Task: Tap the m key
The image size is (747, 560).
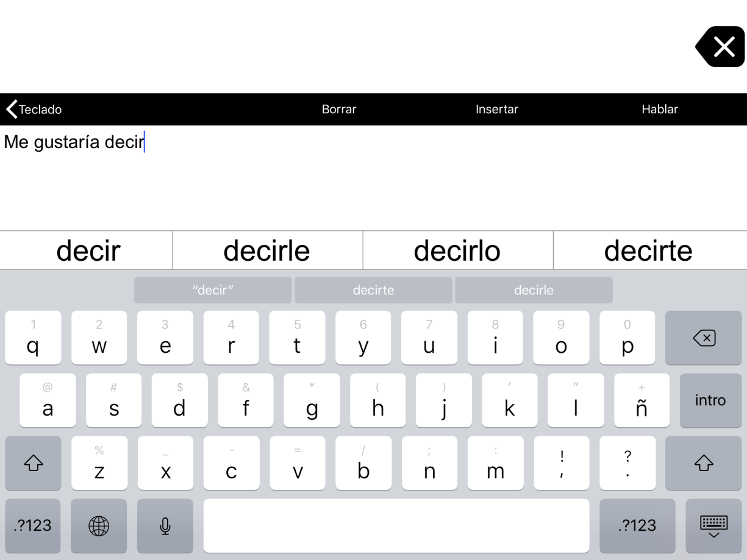Action: coord(495,463)
